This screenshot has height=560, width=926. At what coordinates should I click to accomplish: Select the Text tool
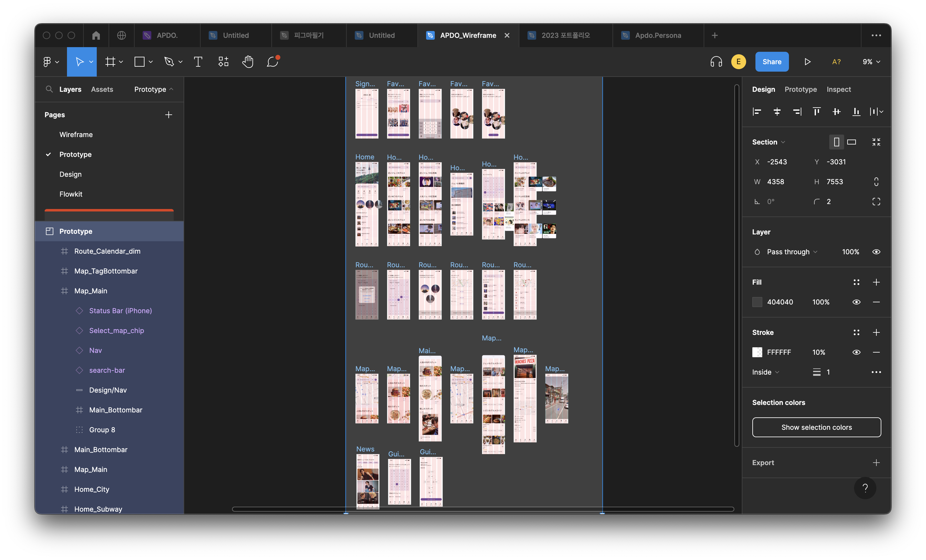[198, 62]
